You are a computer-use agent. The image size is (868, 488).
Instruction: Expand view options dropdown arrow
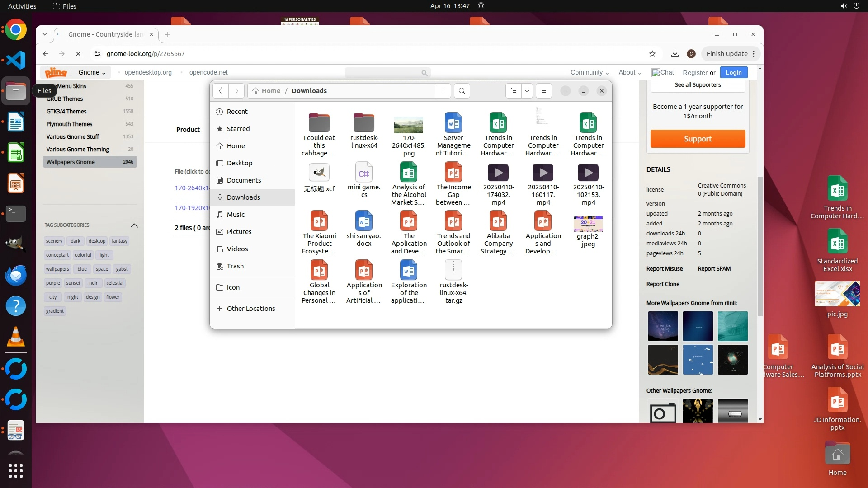coord(527,91)
